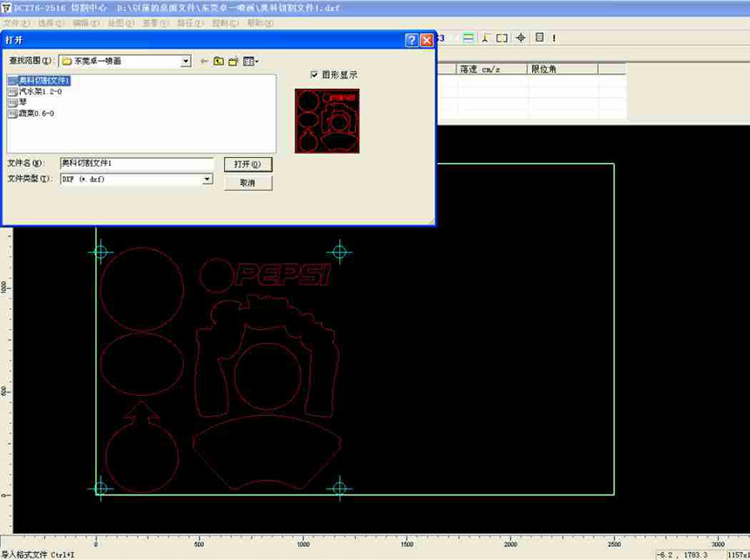Click the crosshair registration mark toolbar icon
Image resolution: width=750 pixels, height=560 pixels.
tap(521, 38)
